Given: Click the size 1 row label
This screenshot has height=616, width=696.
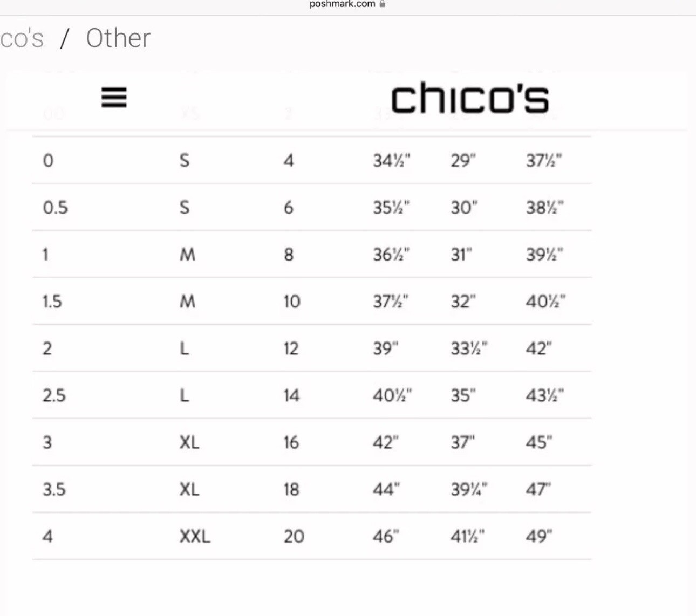Looking at the screenshot, I should coord(46,254).
